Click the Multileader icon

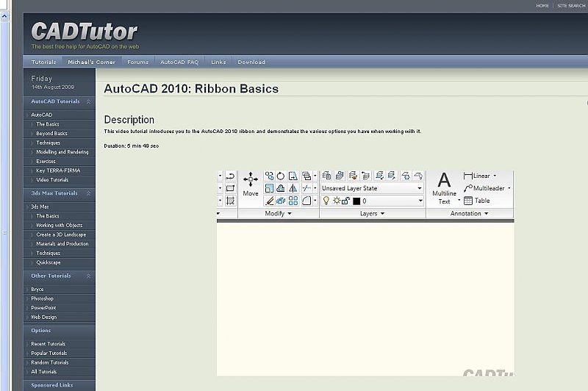pyautogui.click(x=468, y=188)
